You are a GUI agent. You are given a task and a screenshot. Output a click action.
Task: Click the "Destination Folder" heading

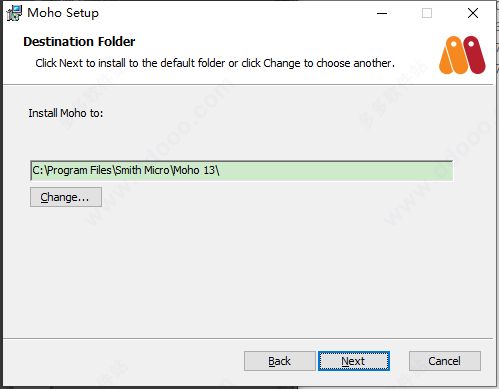click(x=79, y=42)
